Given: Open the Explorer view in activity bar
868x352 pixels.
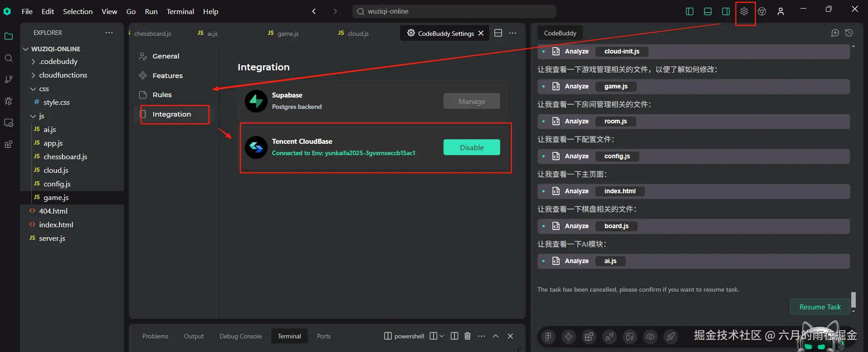Looking at the screenshot, I should pyautogui.click(x=9, y=36).
